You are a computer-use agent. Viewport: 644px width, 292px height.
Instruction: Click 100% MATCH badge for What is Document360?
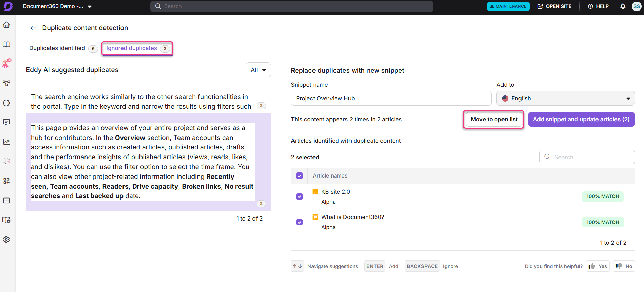click(x=603, y=222)
